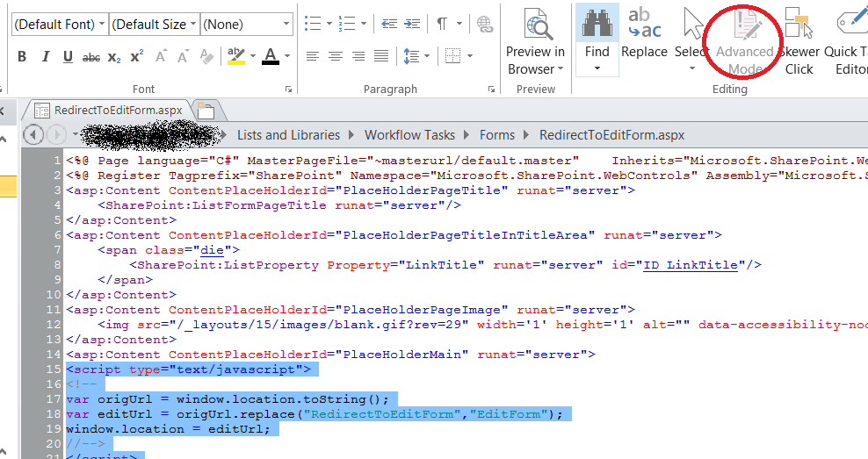The width and height of the screenshot is (868, 459).
Task: Expand arrow after Forms breadcrumb
Action: pos(526,135)
